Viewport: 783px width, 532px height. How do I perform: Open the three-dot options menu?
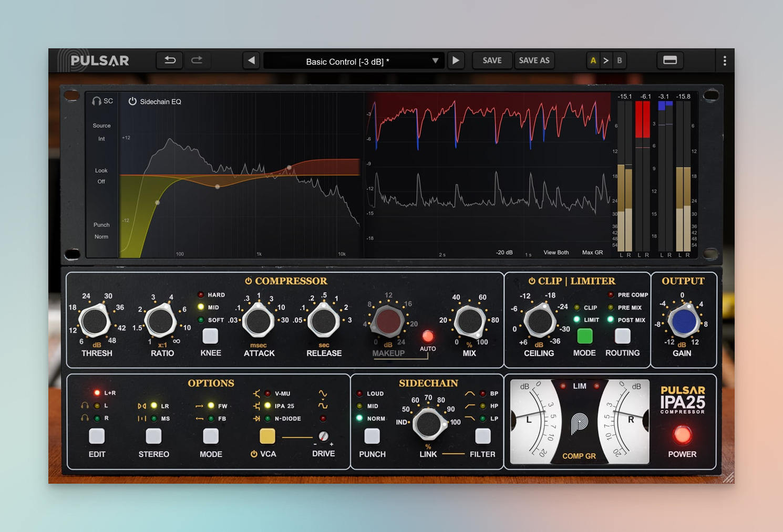coord(725,61)
